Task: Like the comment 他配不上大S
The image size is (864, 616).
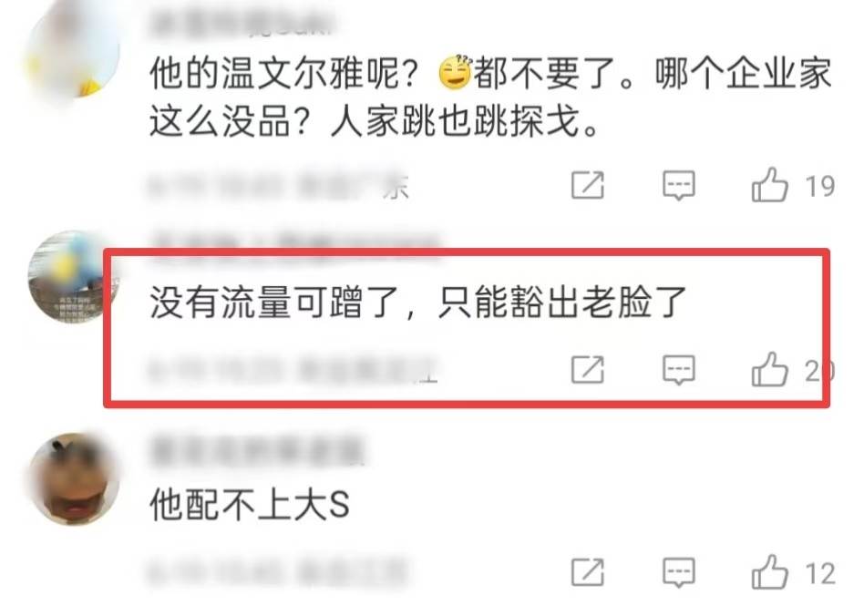Action: pyautogui.click(x=770, y=572)
